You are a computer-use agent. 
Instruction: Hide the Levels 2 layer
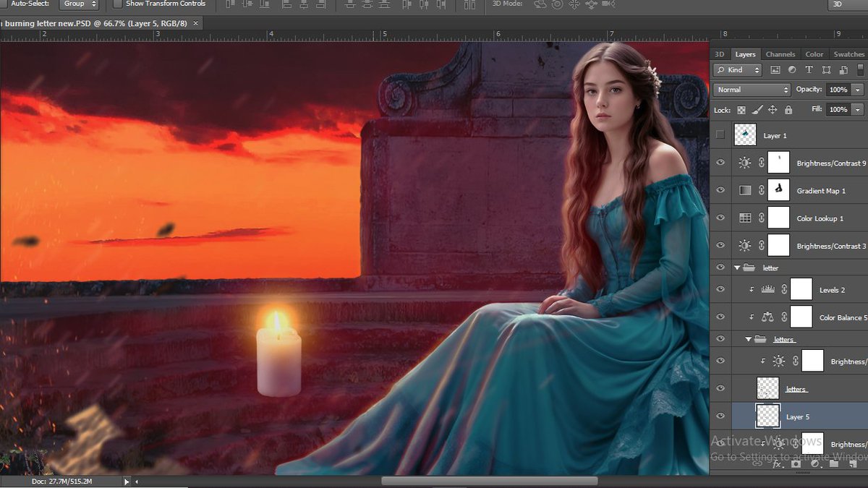[720, 289]
